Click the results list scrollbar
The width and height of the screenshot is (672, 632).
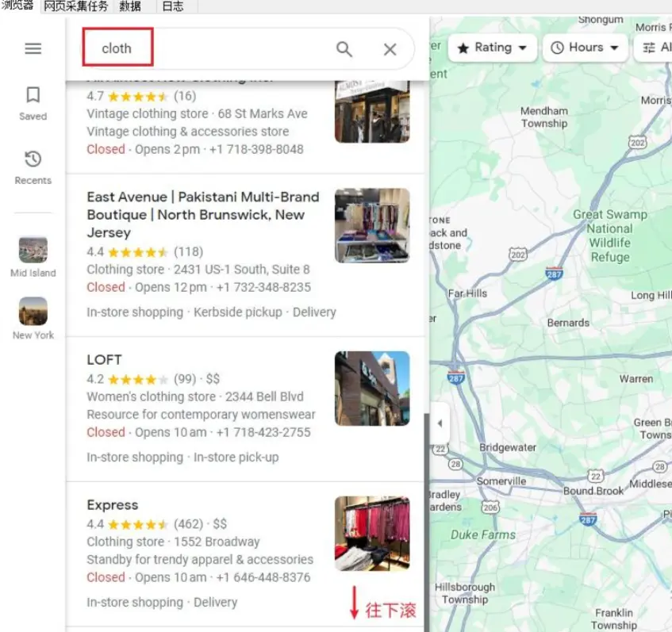tap(426, 521)
